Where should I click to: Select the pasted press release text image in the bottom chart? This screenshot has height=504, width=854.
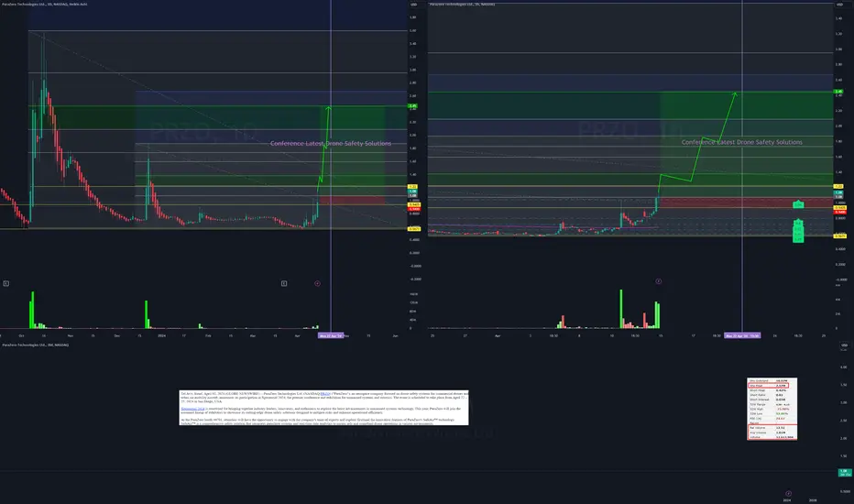click(324, 408)
